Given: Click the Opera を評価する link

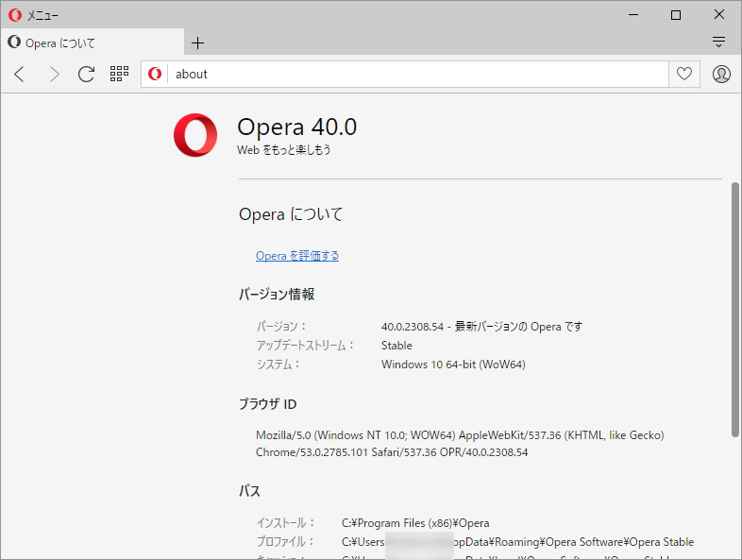Looking at the screenshot, I should (297, 256).
